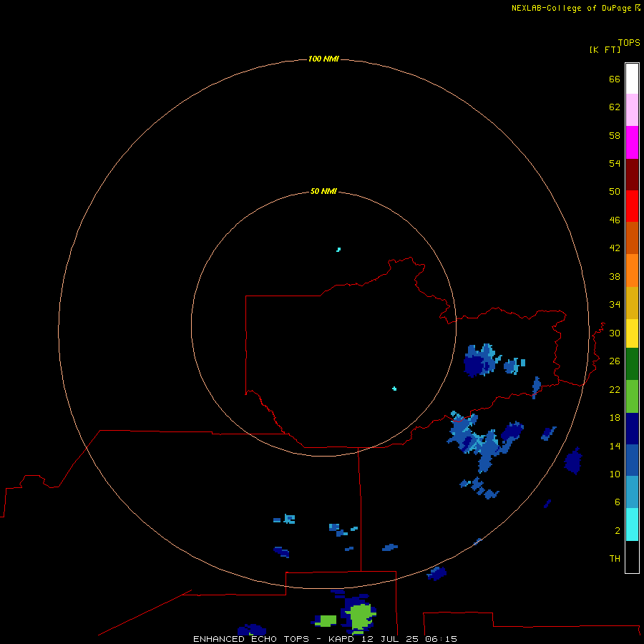The width and height of the screenshot is (644, 644).
Task: Click the legend value 30
Action: click(x=615, y=333)
